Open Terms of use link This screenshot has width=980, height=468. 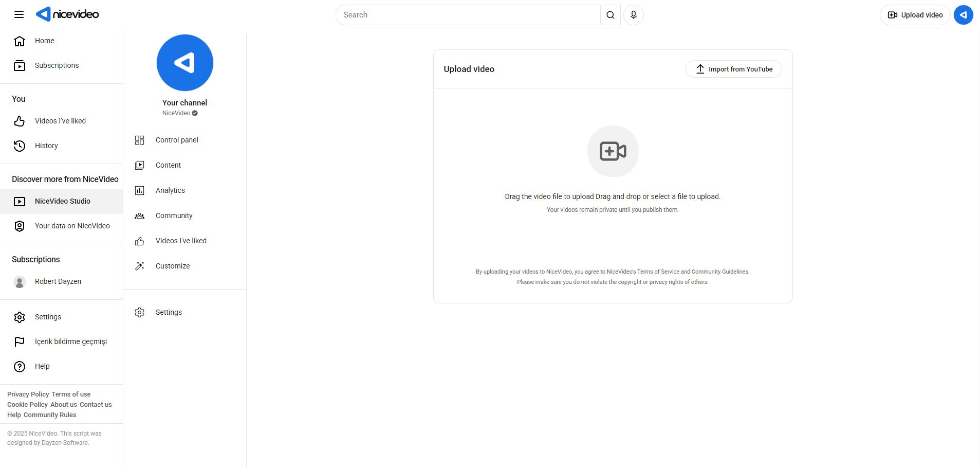click(x=71, y=394)
